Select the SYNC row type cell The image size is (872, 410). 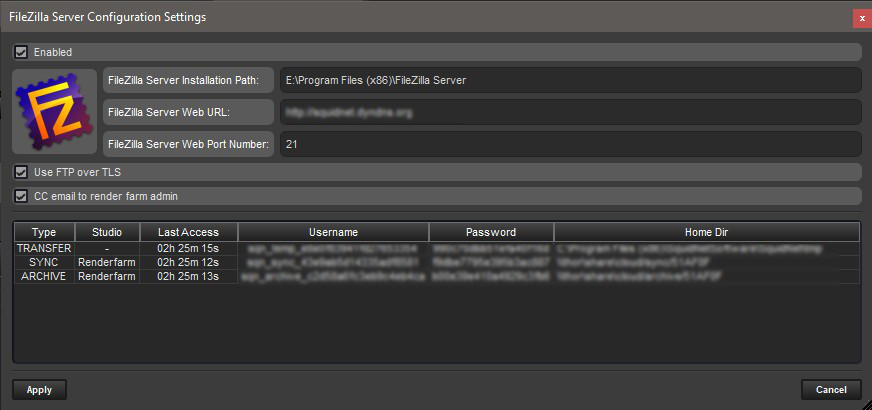pyautogui.click(x=44, y=262)
